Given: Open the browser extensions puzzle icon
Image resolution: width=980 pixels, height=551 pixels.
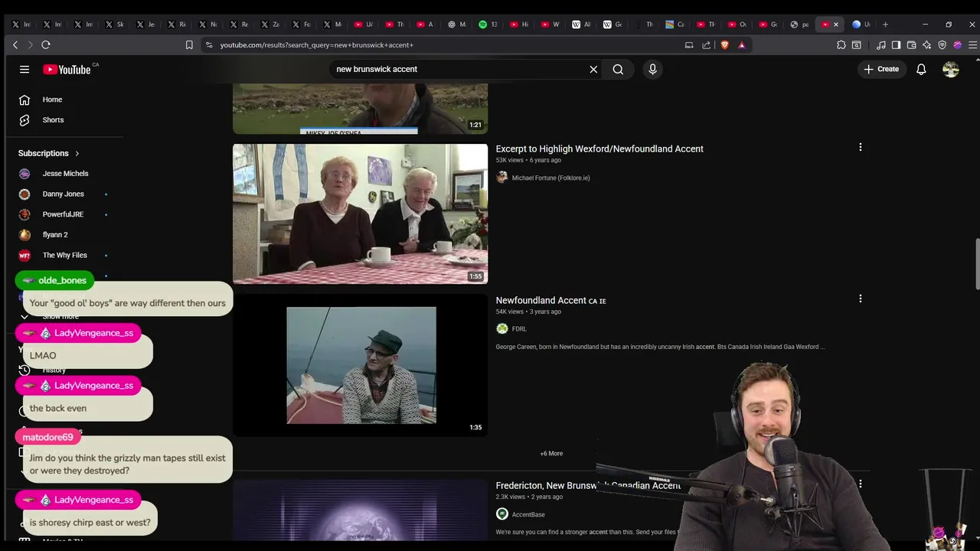Looking at the screenshot, I should click(841, 45).
